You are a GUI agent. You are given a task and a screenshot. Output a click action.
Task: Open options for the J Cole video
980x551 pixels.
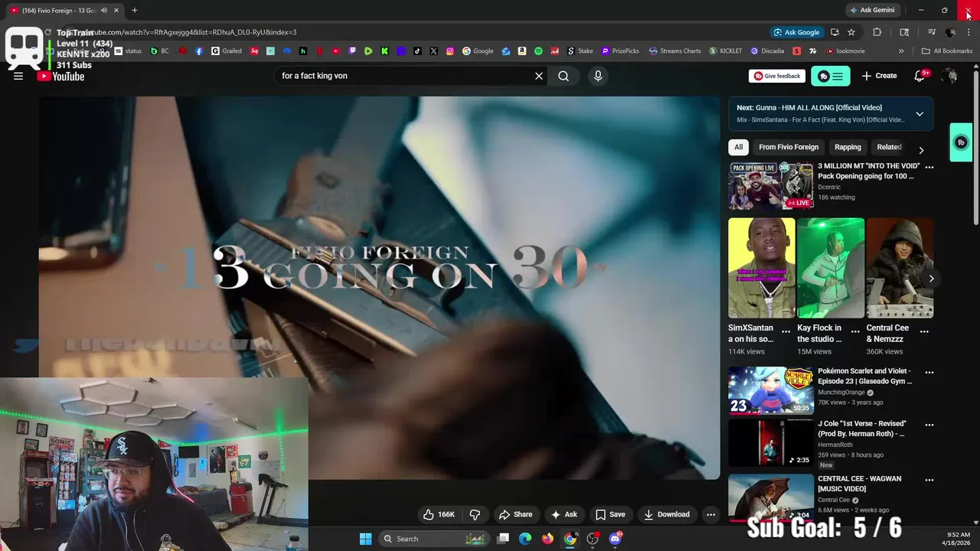[x=929, y=425]
